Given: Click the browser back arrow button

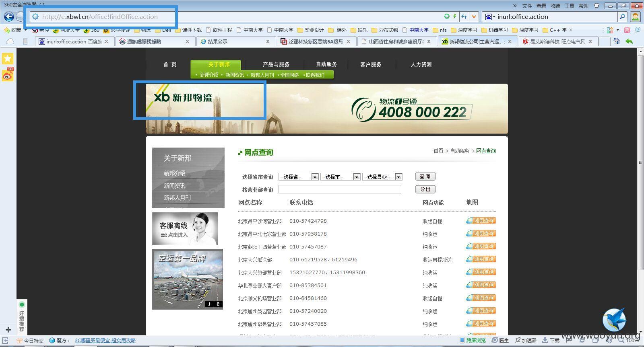Looking at the screenshot, I should [9, 16].
